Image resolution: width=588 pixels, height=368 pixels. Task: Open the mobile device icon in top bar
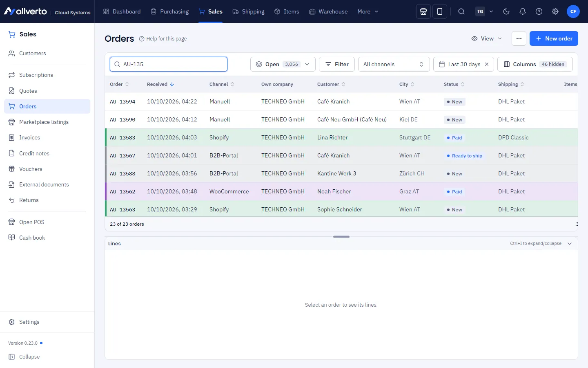[440, 11]
